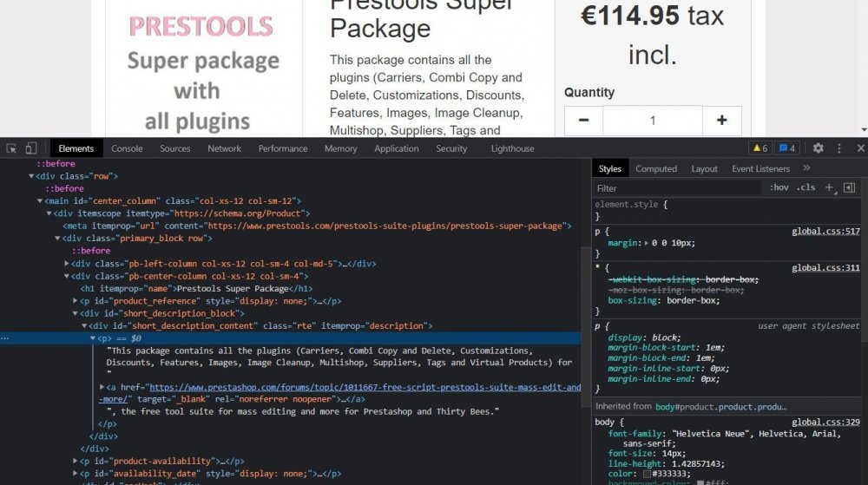
Task: Expand the anchor href node
Action: 102,387
